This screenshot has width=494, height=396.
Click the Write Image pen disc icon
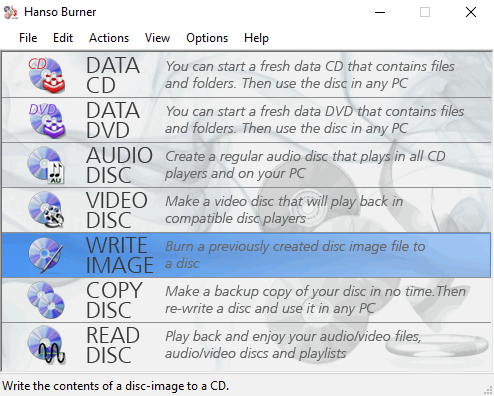(46, 255)
